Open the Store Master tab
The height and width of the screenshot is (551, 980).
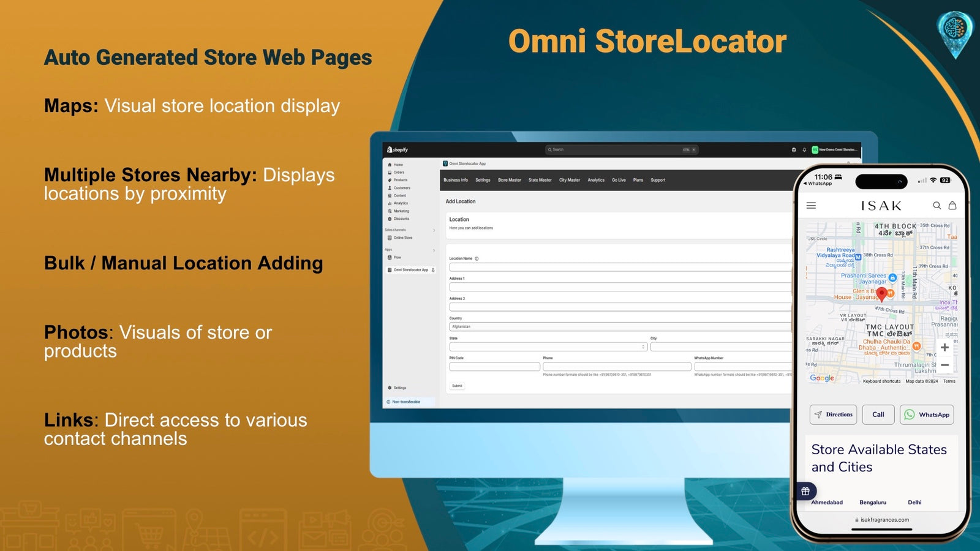pyautogui.click(x=509, y=180)
